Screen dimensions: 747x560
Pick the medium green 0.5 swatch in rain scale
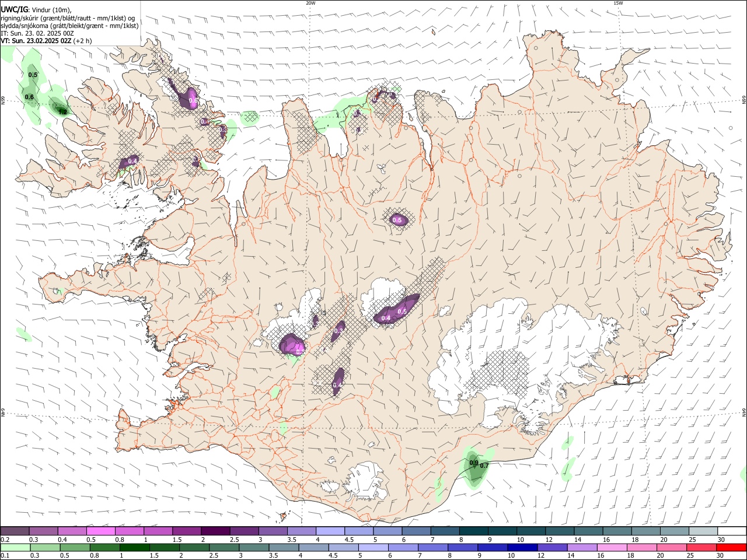(x=75, y=547)
